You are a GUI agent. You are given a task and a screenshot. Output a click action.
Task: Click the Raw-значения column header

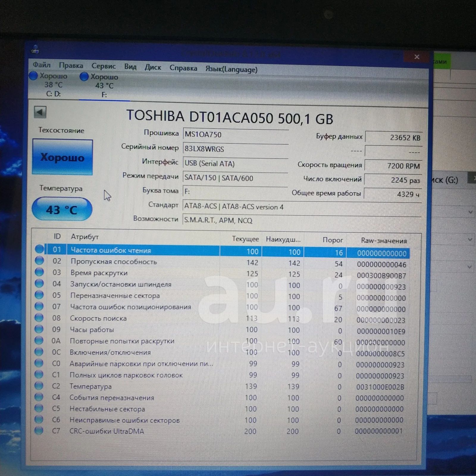click(383, 241)
